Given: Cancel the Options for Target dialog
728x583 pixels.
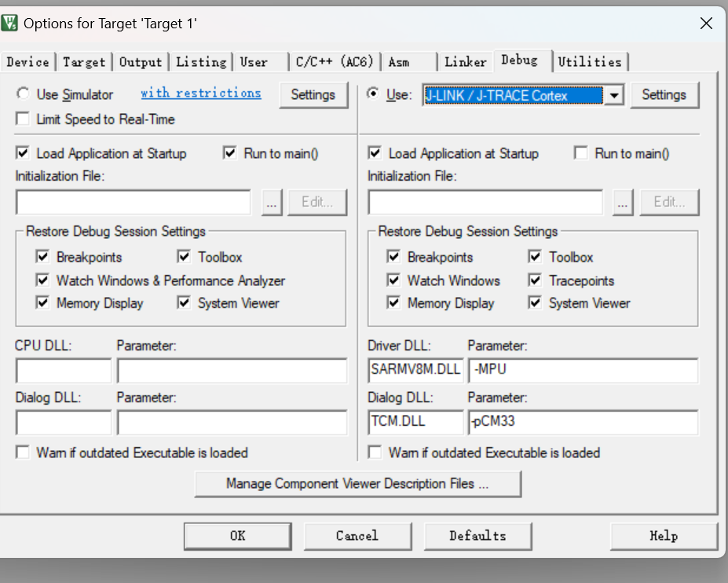Looking at the screenshot, I should click(357, 536).
